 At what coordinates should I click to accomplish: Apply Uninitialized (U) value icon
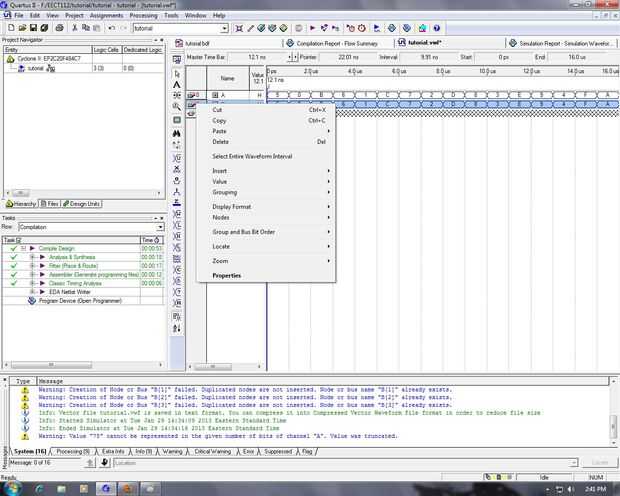(x=177, y=158)
